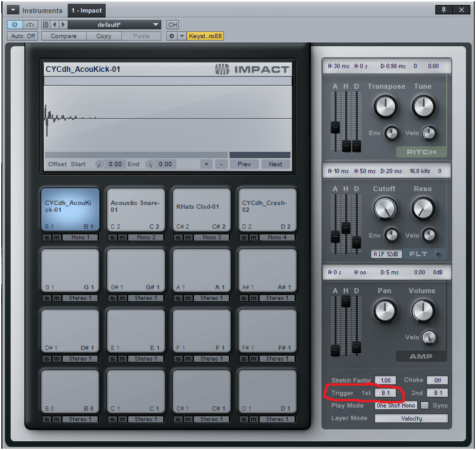The image size is (476, 450).
Task: Click the CH sidechain icon
Action: pos(173,24)
